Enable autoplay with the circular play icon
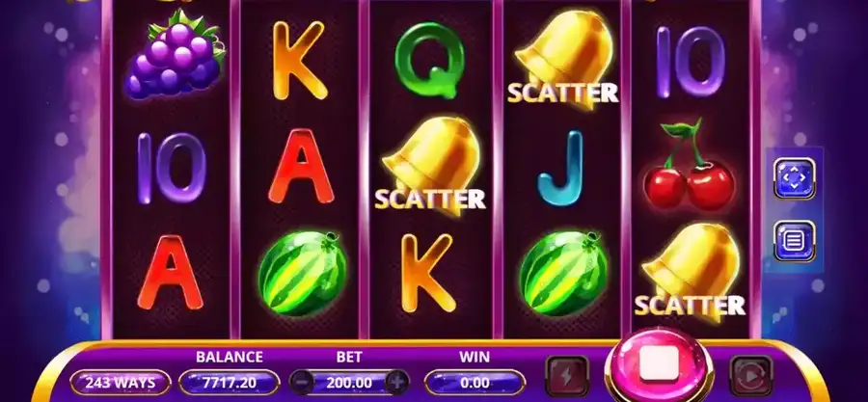 750,376
